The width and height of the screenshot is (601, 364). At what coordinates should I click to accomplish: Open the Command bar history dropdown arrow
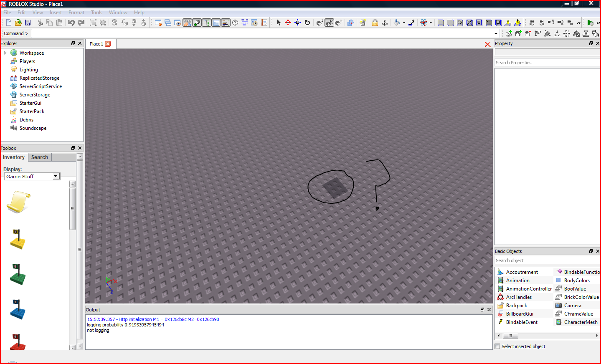pos(496,33)
